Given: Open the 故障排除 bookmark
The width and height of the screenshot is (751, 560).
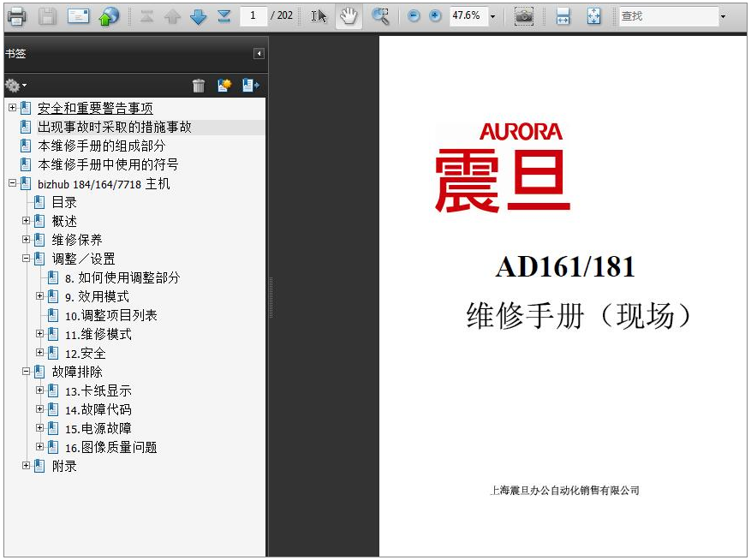Looking at the screenshot, I should click(77, 372).
